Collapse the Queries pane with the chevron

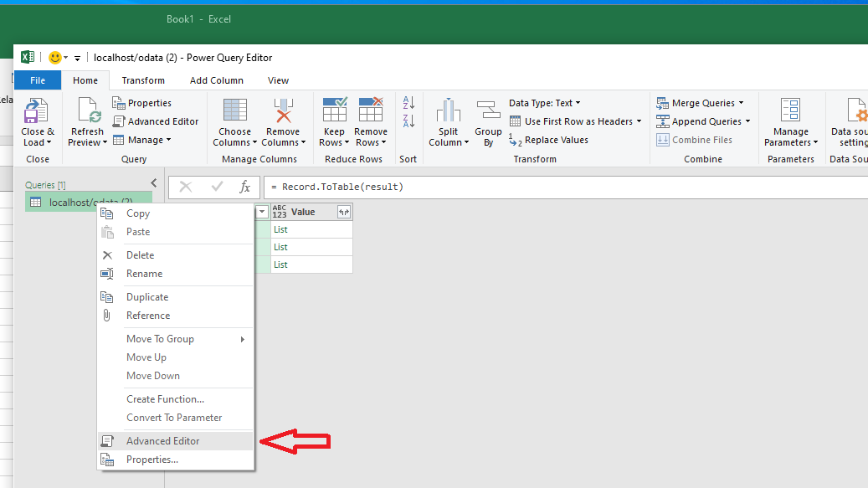[x=153, y=183]
